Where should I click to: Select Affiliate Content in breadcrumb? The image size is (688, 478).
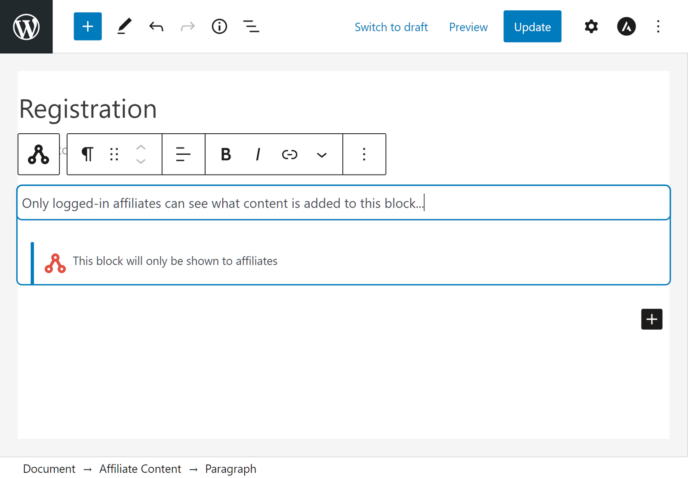coord(140,469)
